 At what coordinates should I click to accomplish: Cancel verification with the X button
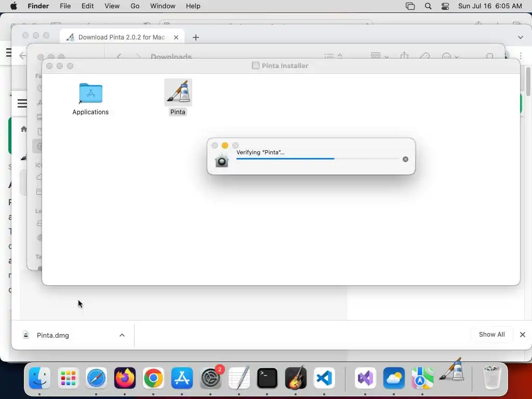click(405, 159)
